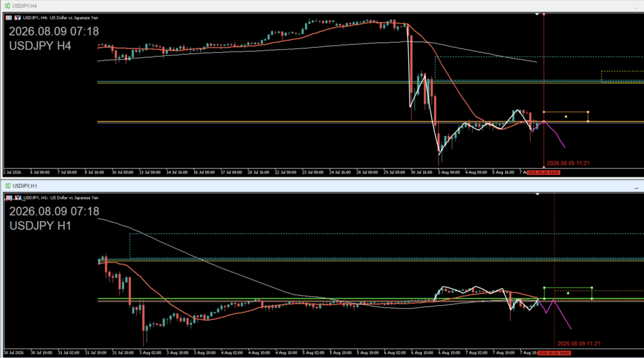Minimize the USDJPY,H1 chart window
The height and width of the screenshot is (358, 644).
click(636, 188)
